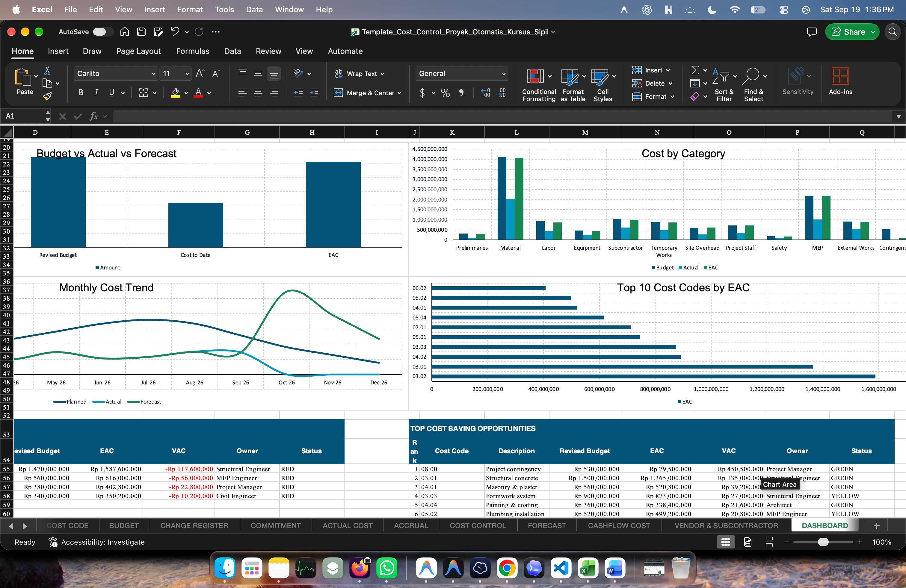Click the green Share button
Viewport: 906px width, 588px height.
coord(852,32)
